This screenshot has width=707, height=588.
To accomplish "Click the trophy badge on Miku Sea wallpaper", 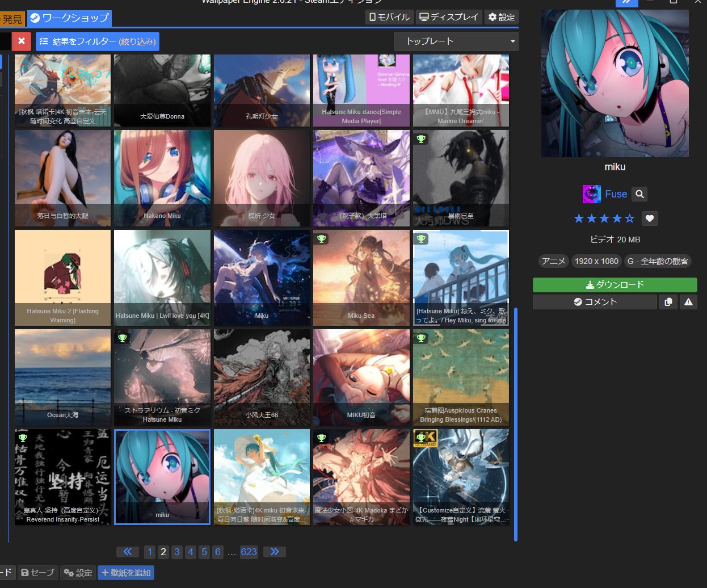I will pos(322,239).
